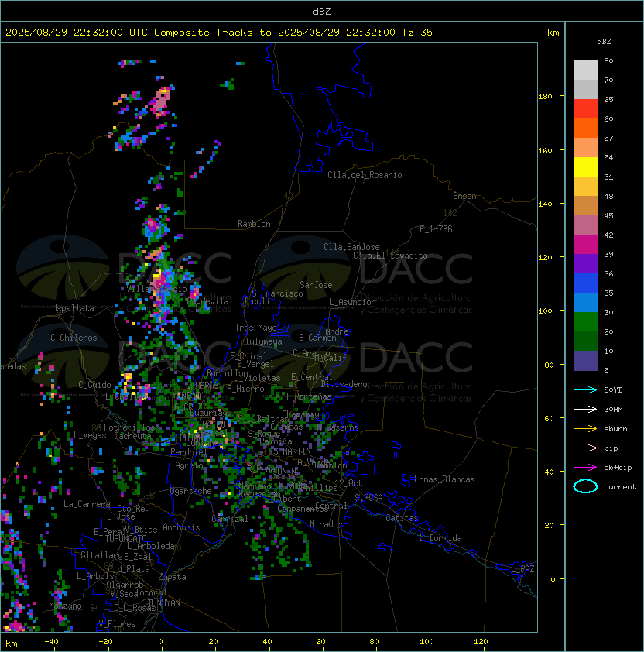Image resolution: width=644 pixels, height=652 pixels.
Task: Click the 'Clla.SanJose' map label
Action: 351,247
